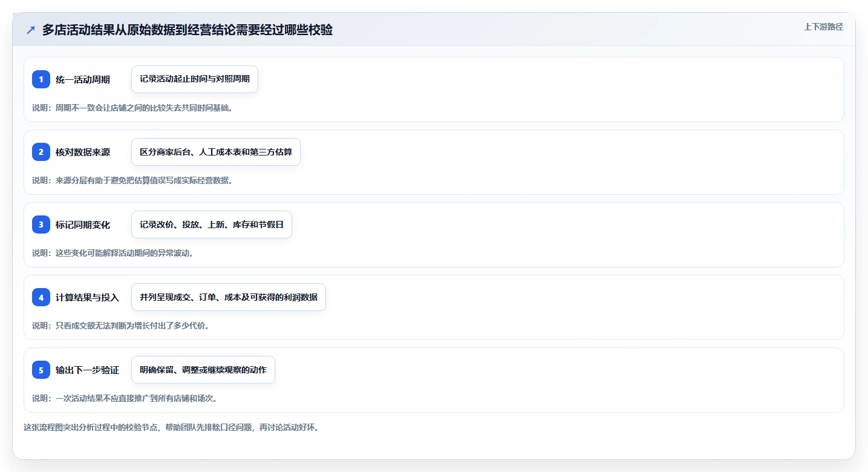Click the arrow icon beside the title
Screen dimensions: 868x472
pyautogui.click(x=31, y=30)
